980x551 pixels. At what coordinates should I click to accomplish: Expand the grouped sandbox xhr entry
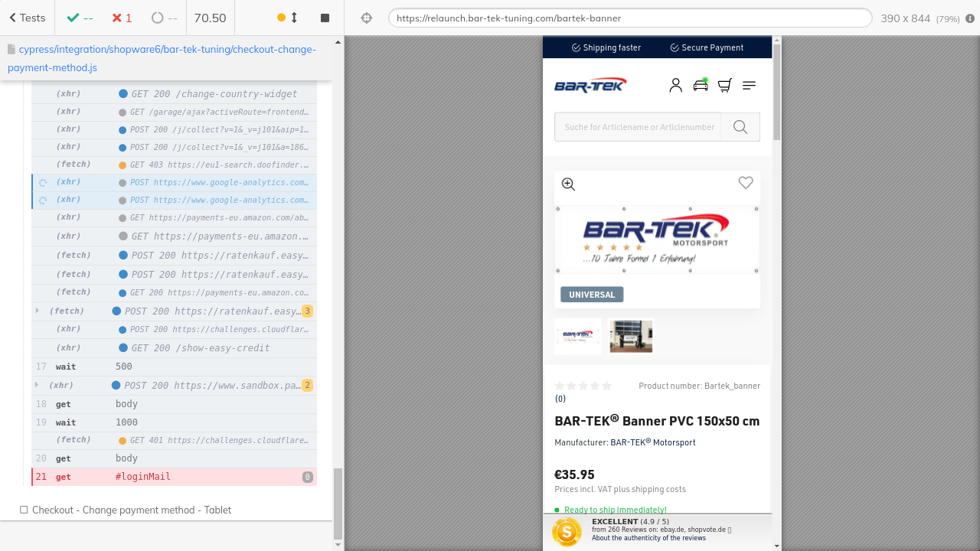click(38, 385)
